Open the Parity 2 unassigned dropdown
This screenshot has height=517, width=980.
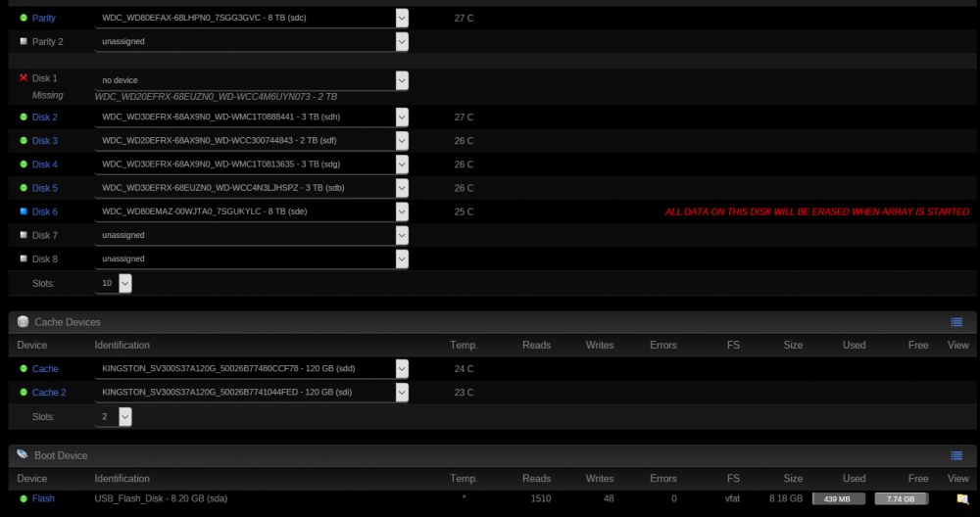click(251, 41)
